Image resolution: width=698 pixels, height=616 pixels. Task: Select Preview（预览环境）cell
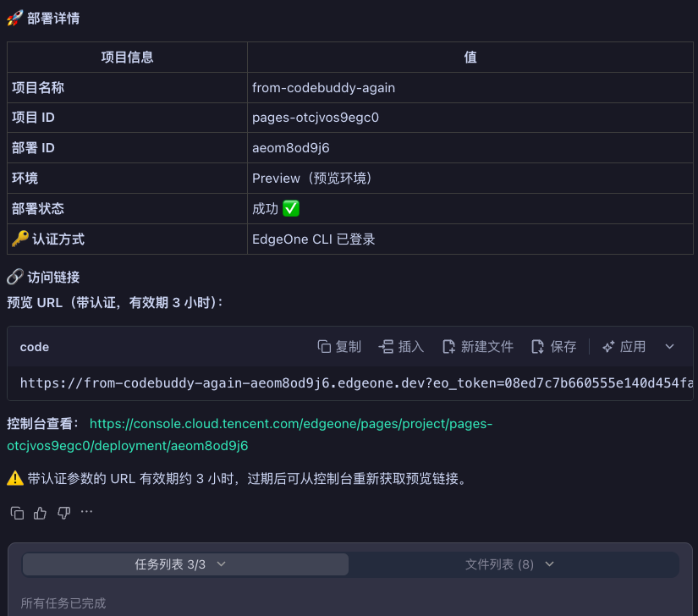470,178
